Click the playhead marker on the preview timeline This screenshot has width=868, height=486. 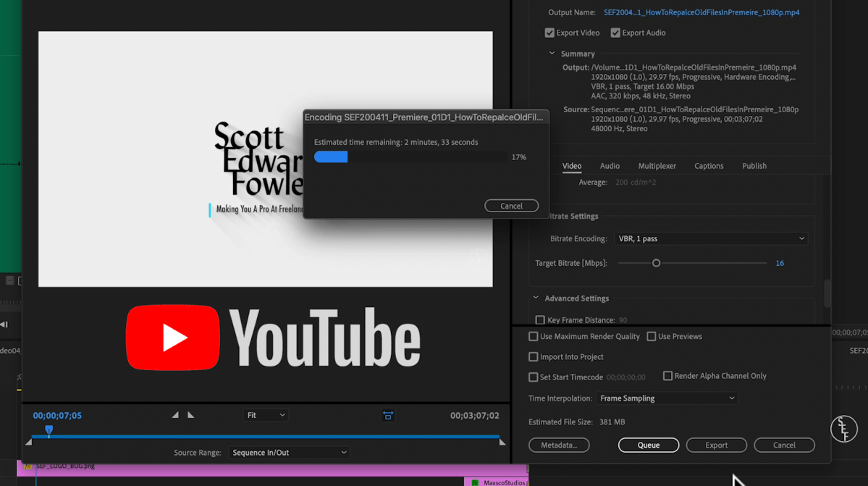(49, 430)
